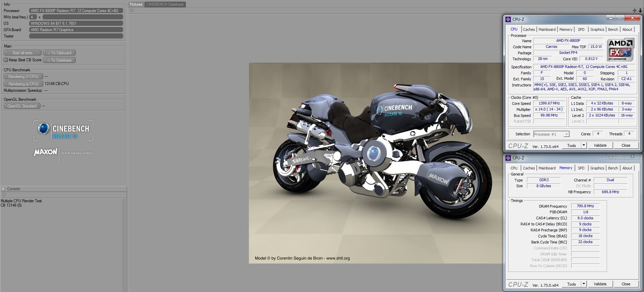
Task: Open Graphics tab in top CPU-Z window
Action: pyautogui.click(x=597, y=29)
